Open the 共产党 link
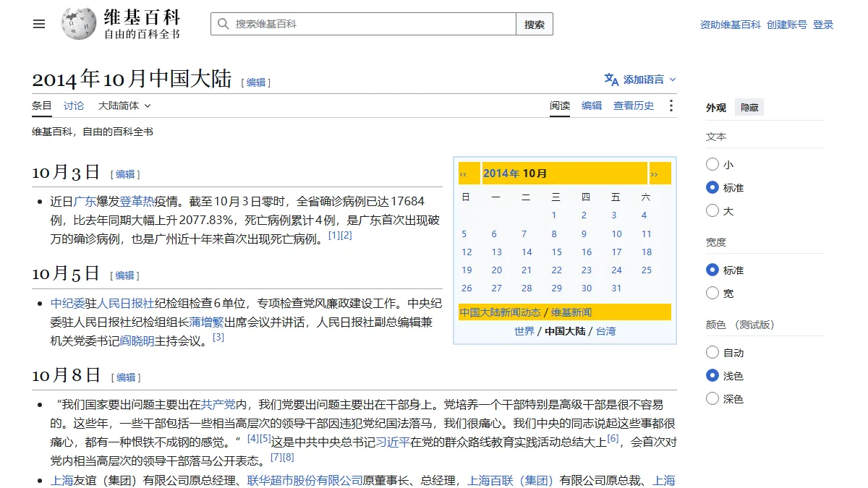 click(x=218, y=405)
